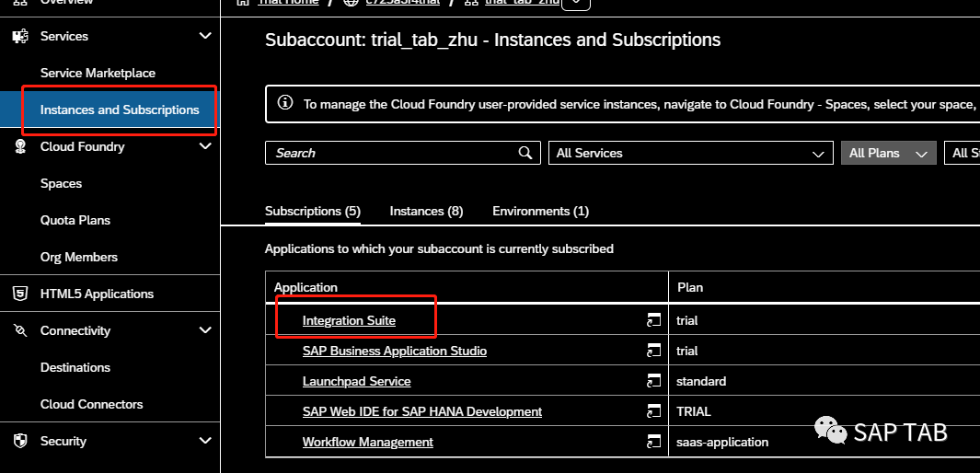Expand the Security section chevron
Viewport: 980px width, 473px height.
pyautogui.click(x=205, y=441)
